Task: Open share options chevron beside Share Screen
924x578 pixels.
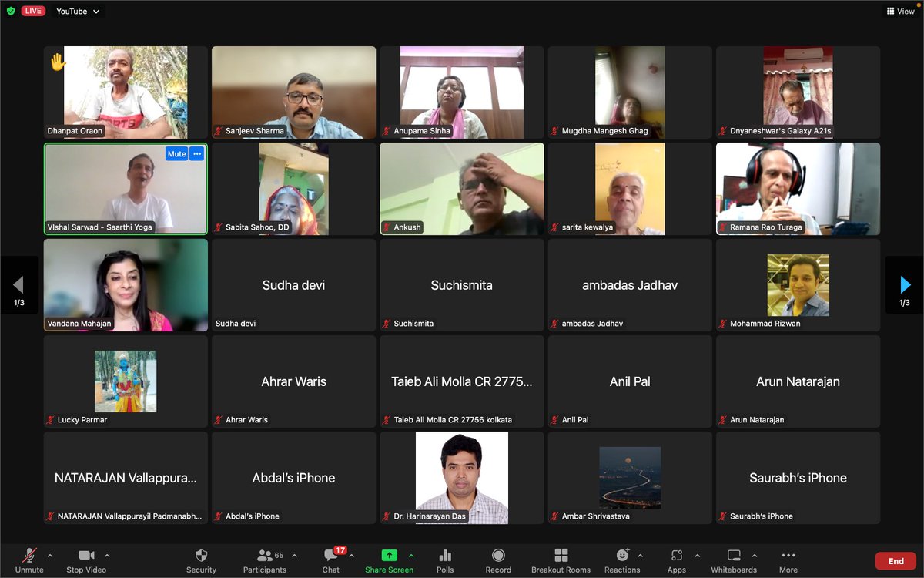Action: click(x=411, y=556)
